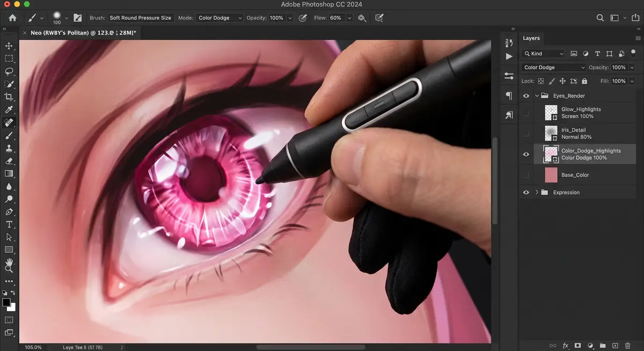Image resolution: width=644 pixels, height=351 pixels.
Task: Open search with the magnifier icon
Action: 600,18
